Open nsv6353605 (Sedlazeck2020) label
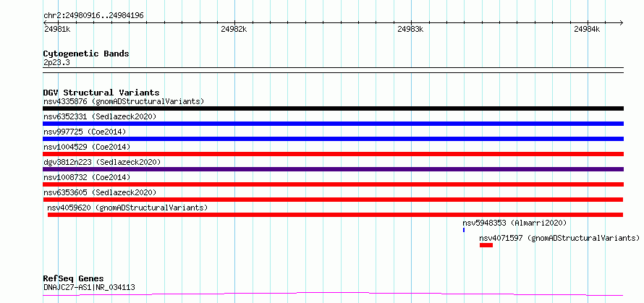 pyautogui.click(x=100, y=192)
